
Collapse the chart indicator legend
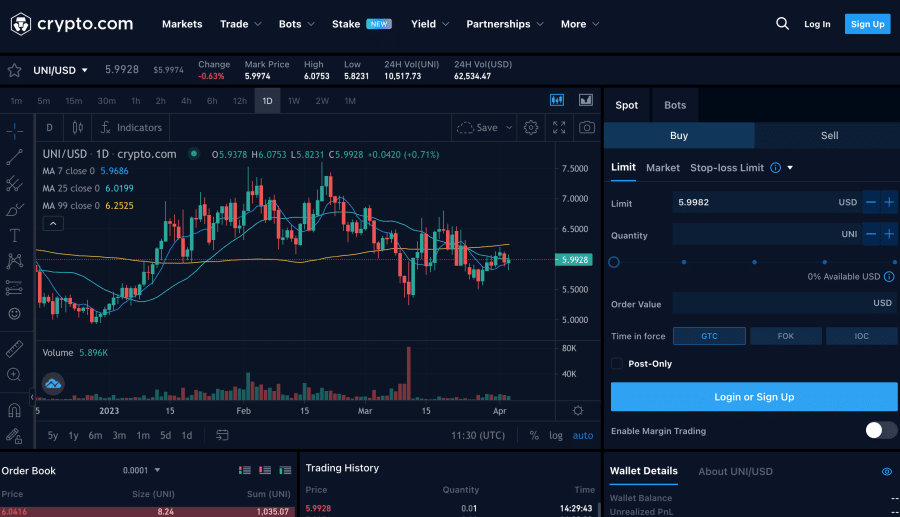[53, 223]
